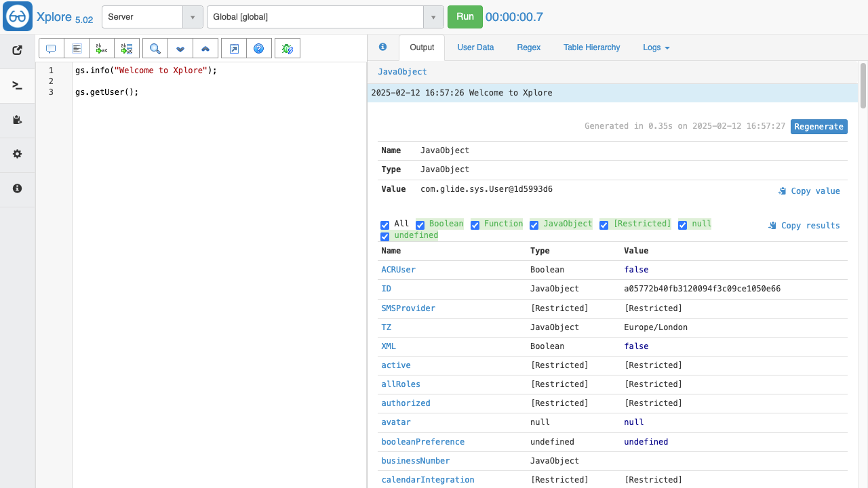The width and height of the screenshot is (868, 488).
Task: Open the avatar property link
Action: pyautogui.click(x=396, y=422)
